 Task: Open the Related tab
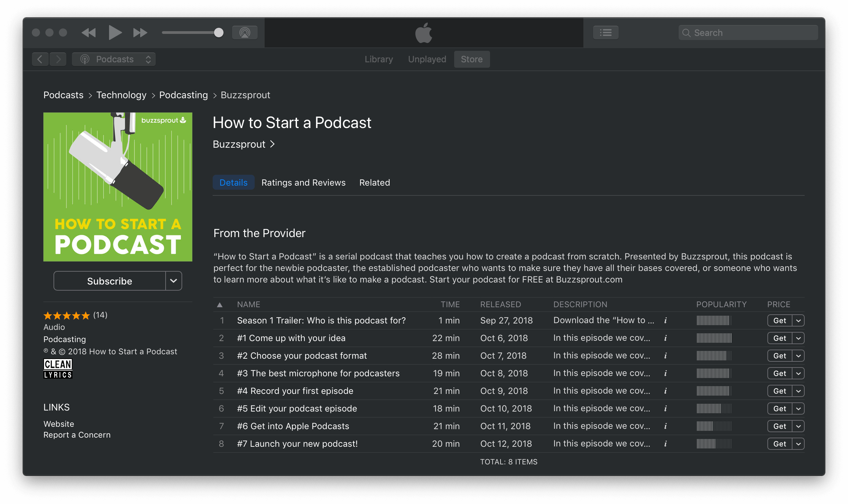click(x=375, y=183)
